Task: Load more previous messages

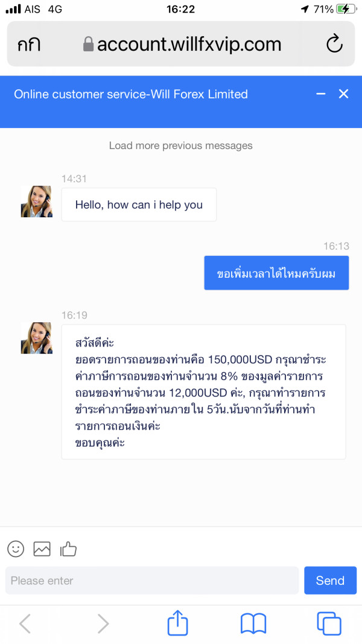Action: click(x=180, y=145)
